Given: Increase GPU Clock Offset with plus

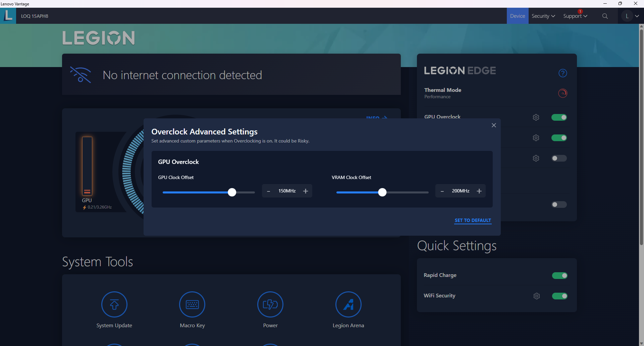Looking at the screenshot, I should coord(306,191).
